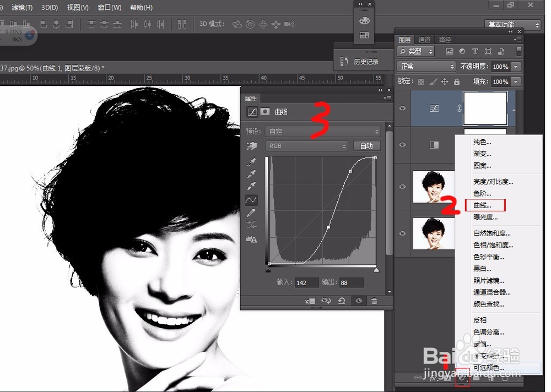Image resolution: width=551 pixels, height=392 pixels.
Task: Open the 窗口(W) menu
Action: point(109,7)
